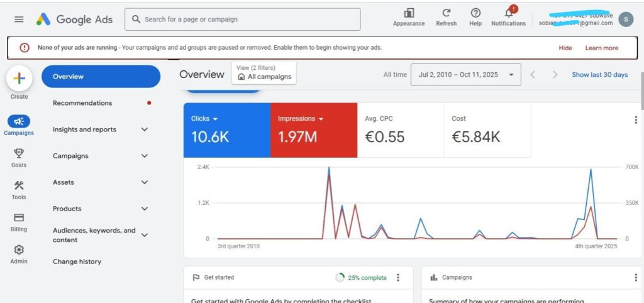Select the Avg. CPC scorecard
The width and height of the screenshot is (644, 303).
[401, 130]
